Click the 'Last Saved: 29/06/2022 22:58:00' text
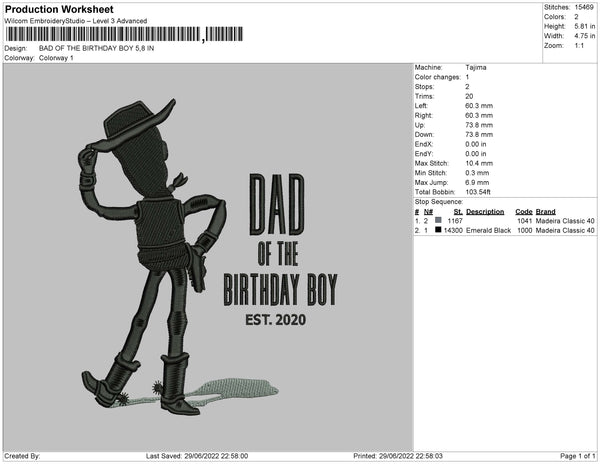This screenshot has height=464, width=600. (x=197, y=456)
